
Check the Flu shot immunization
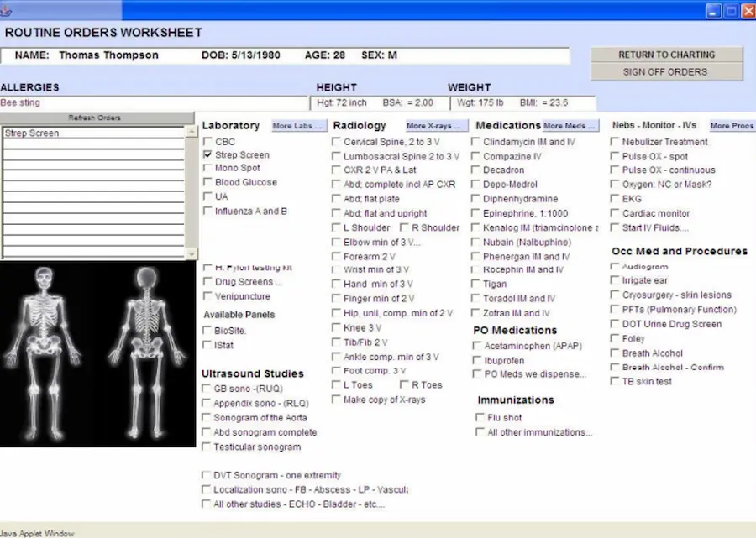pos(480,417)
